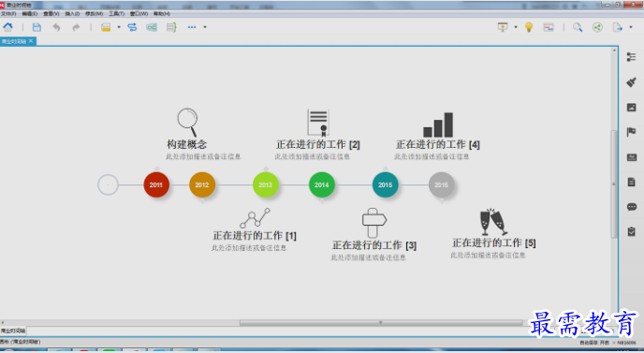Select the teal 2015 timeline node
644x353 pixels.
coord(386,184)
